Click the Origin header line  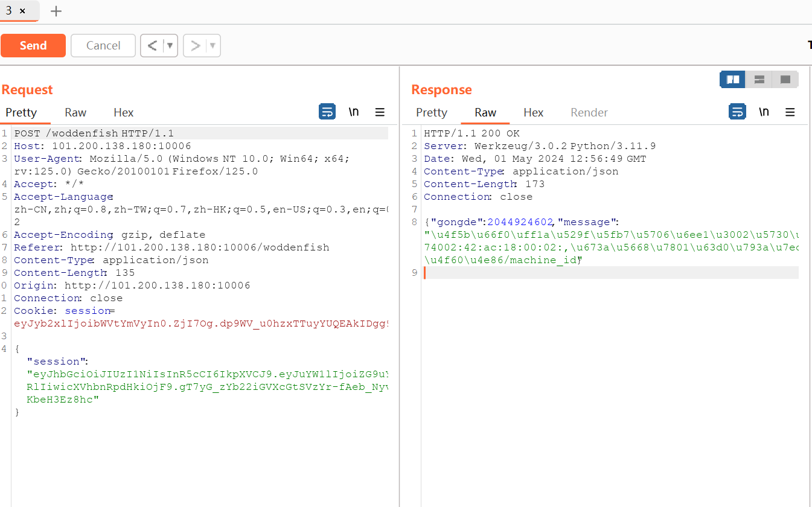[x=132, y=285]
